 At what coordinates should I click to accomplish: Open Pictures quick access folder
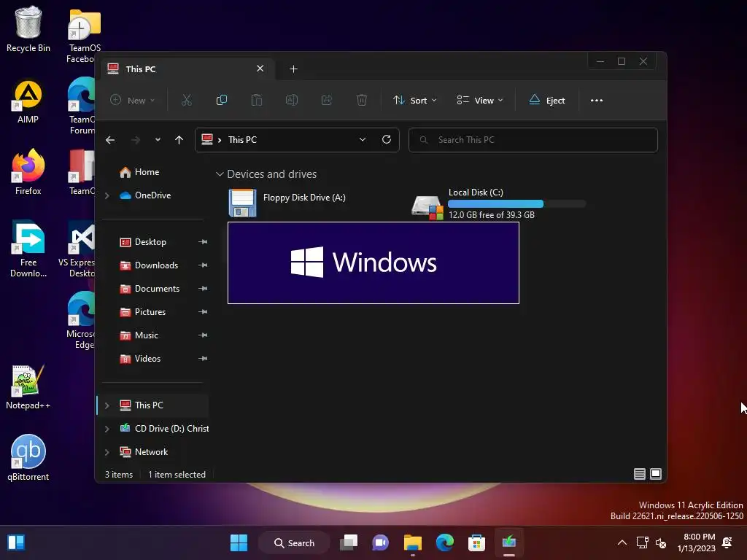(x=142, y=312)
